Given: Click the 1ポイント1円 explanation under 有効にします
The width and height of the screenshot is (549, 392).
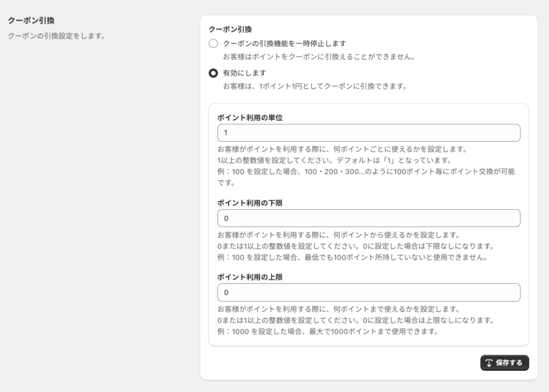Looking at the screenshot, I should (x=314, y=86).
